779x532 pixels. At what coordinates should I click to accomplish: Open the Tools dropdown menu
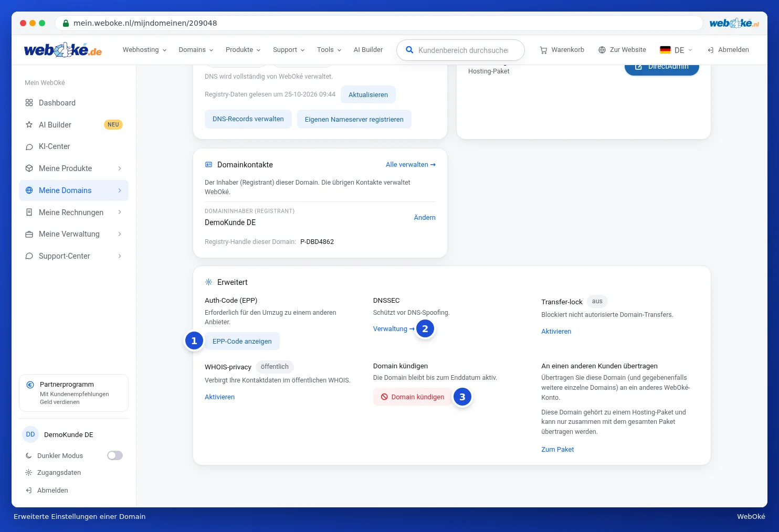pyautogui.click(x=329, y=50)
